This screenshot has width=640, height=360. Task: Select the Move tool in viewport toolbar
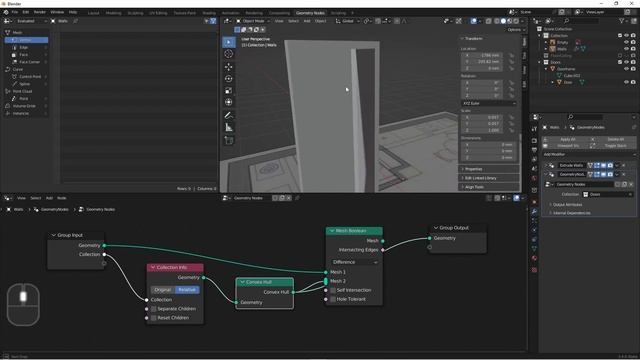229,67
